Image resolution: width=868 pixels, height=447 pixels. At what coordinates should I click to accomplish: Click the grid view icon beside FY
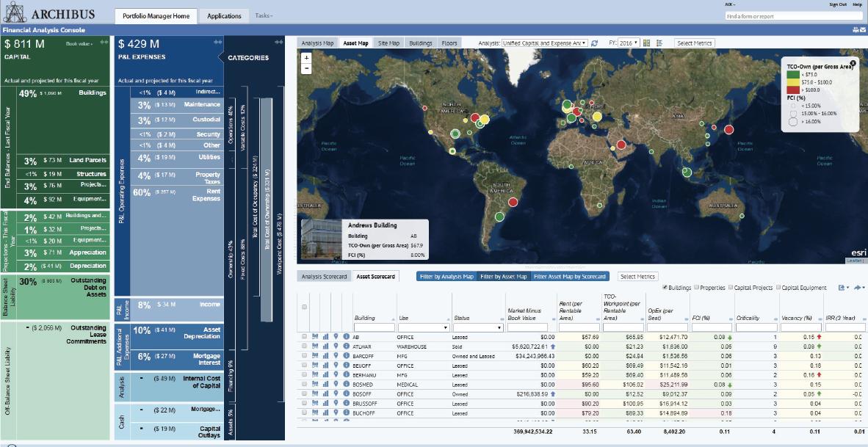coord(646,43)
